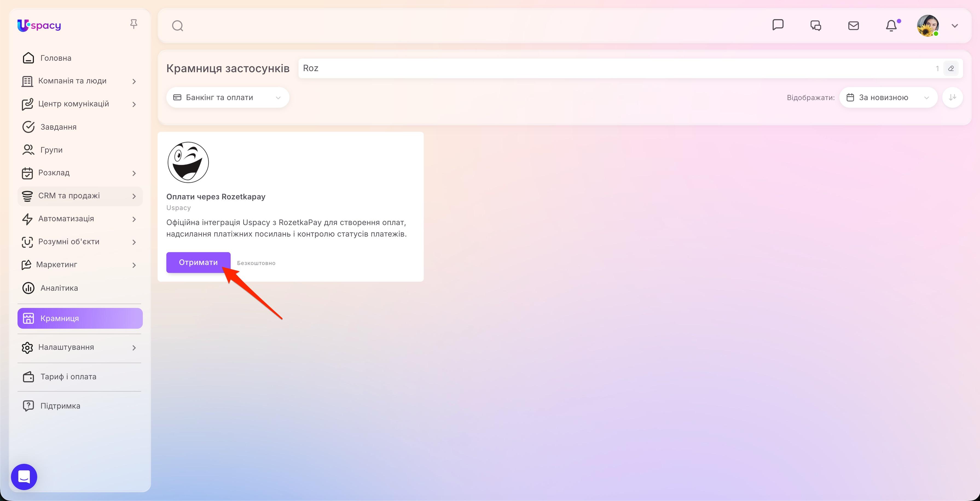Click the Rozetkapay smiley logo
980x501 pixels.
(x=188, y=162)
